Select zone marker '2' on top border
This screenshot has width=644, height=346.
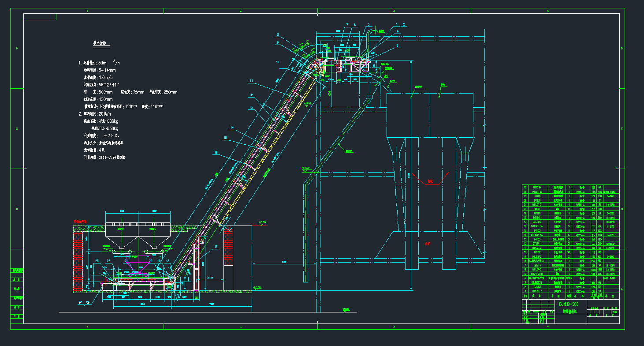coord(240,11)
